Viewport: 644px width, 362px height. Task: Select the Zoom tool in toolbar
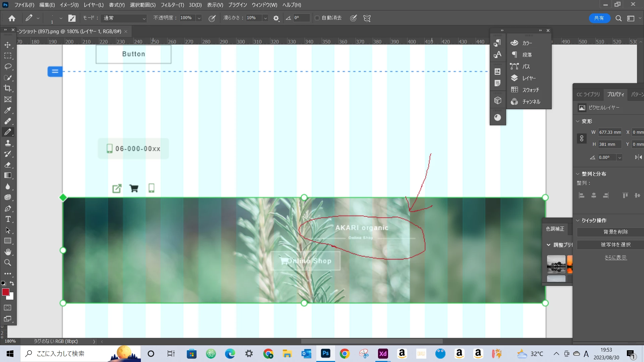tap(8, 262)
